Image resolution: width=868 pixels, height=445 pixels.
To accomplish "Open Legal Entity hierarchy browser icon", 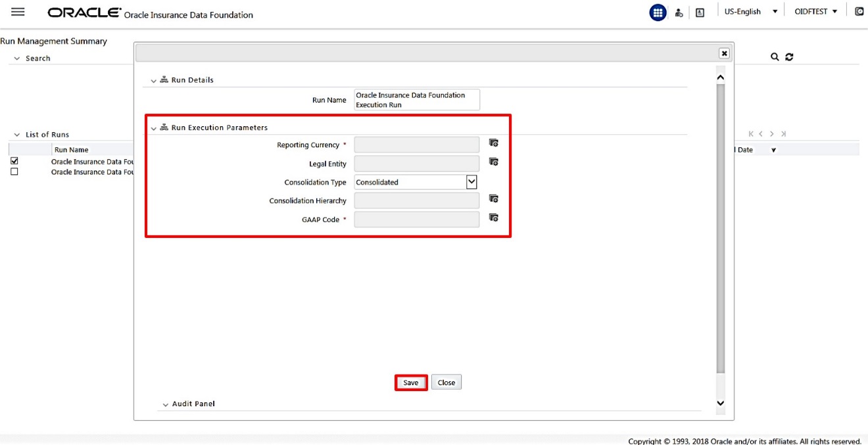I will [494, 162].
